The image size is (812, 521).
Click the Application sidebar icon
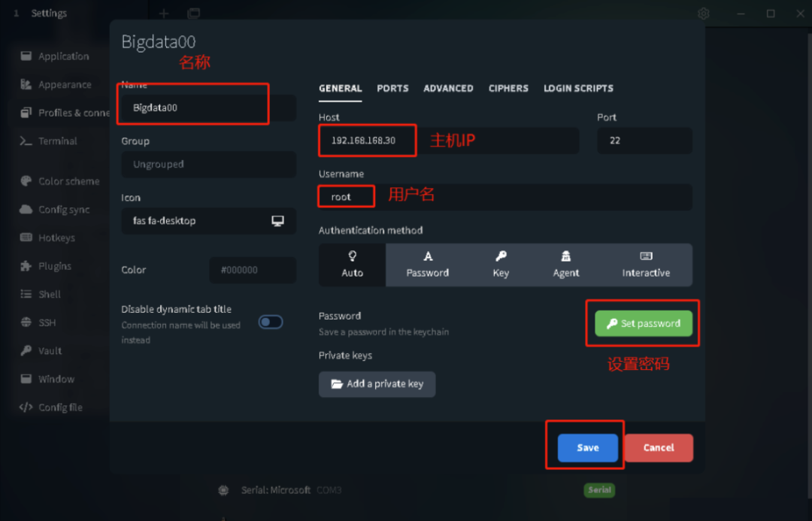[26, 56]
